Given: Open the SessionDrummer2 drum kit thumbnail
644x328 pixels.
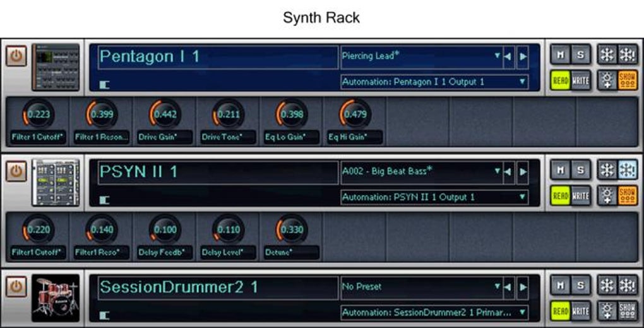Looking at the screenshot, I should [56, 298].
